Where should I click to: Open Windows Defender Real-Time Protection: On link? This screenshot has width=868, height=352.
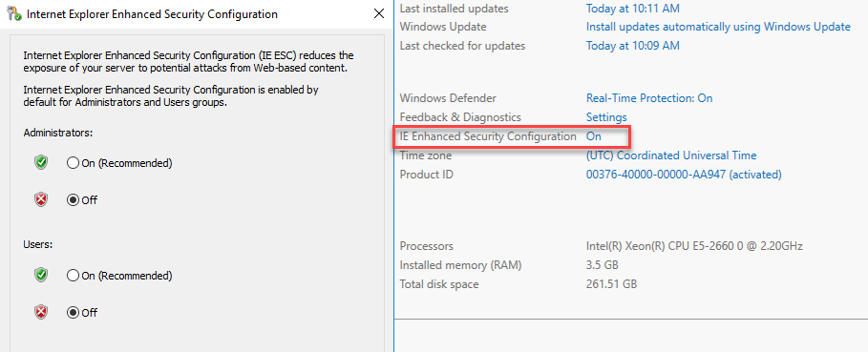click(649, 98)
